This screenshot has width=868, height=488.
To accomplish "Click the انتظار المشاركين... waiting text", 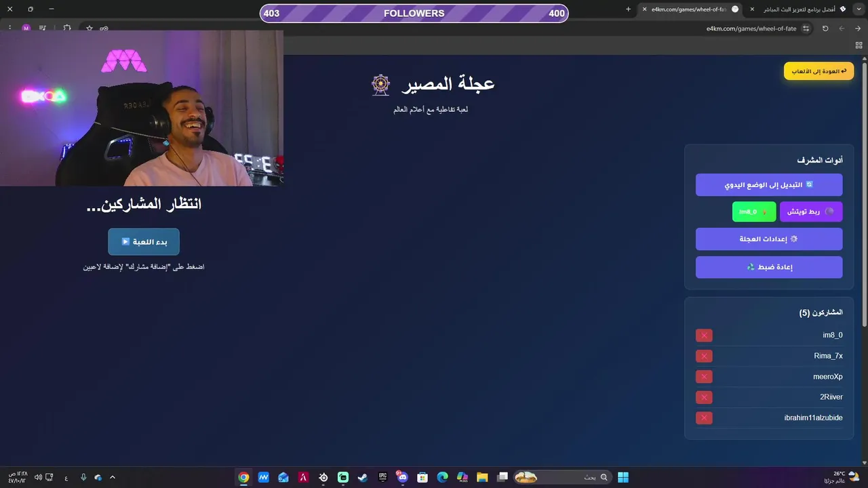I will coord(144,204).
